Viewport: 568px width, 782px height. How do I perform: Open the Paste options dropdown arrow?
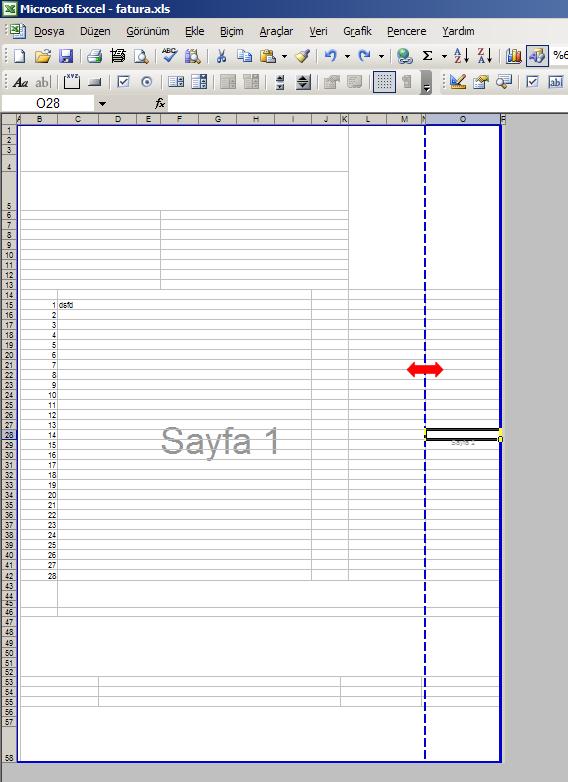point(284,56)
